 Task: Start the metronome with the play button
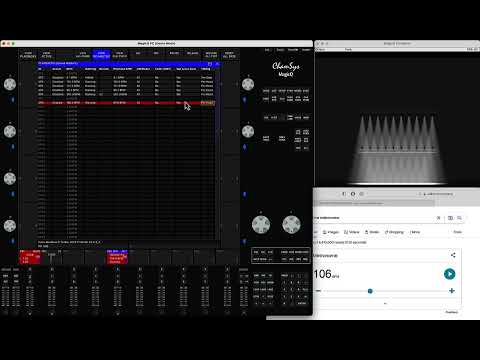449,274
